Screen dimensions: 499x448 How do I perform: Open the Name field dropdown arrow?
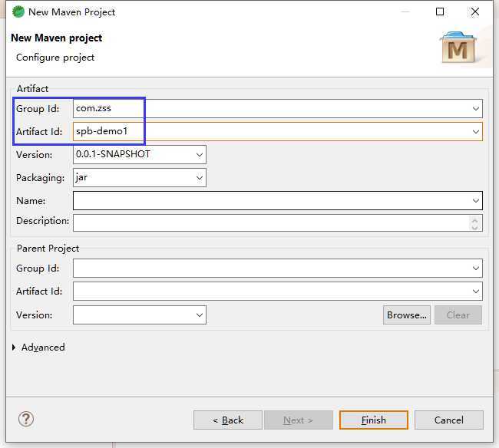point(476,201)
